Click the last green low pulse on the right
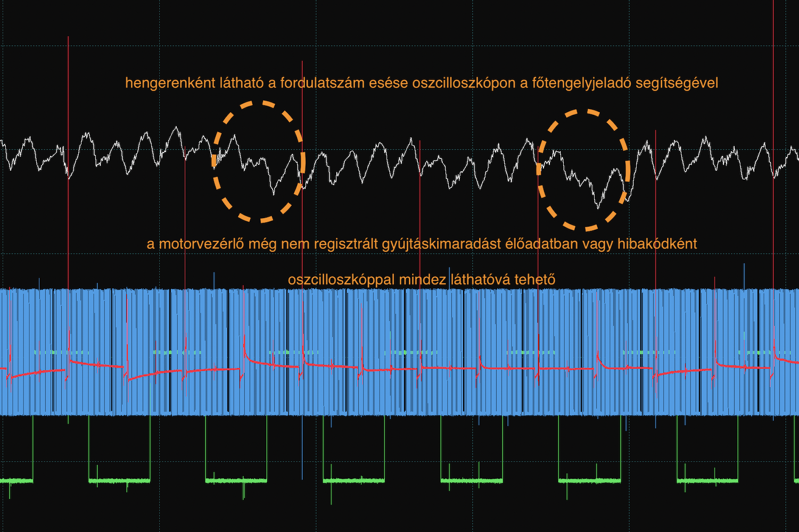The image size is (799, 532). 707,480
